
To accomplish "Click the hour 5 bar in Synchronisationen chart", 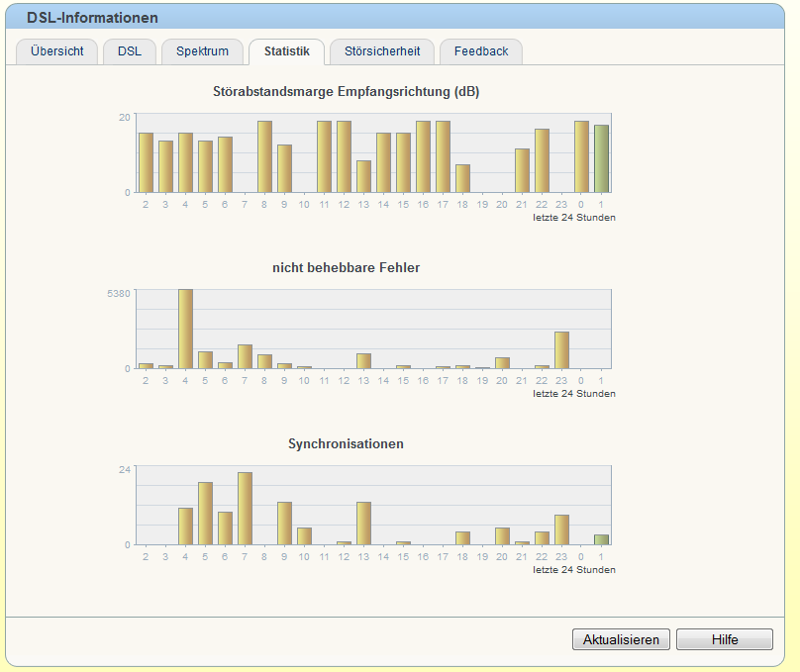I will (x=206, y=514).
